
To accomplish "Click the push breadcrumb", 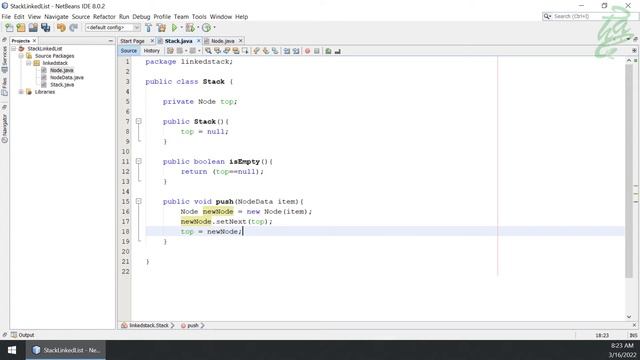I will click(192, 325).
